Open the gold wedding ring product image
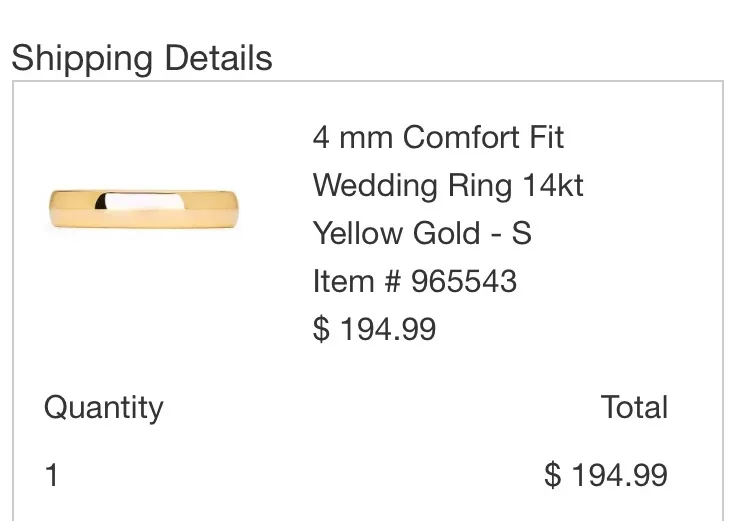Viewport: 742px width, 521px height. click(144, 210)
